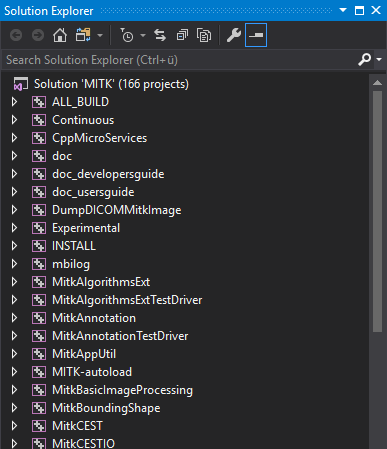Open the pending changes filter dropdown arrow
Screen dimensions: 387x449
(143, 35)
